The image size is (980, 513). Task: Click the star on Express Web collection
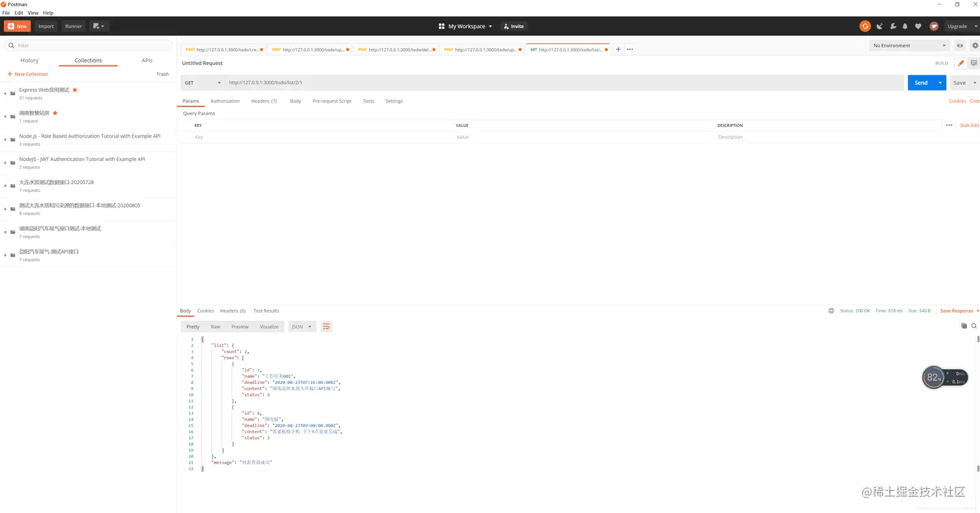75,89
